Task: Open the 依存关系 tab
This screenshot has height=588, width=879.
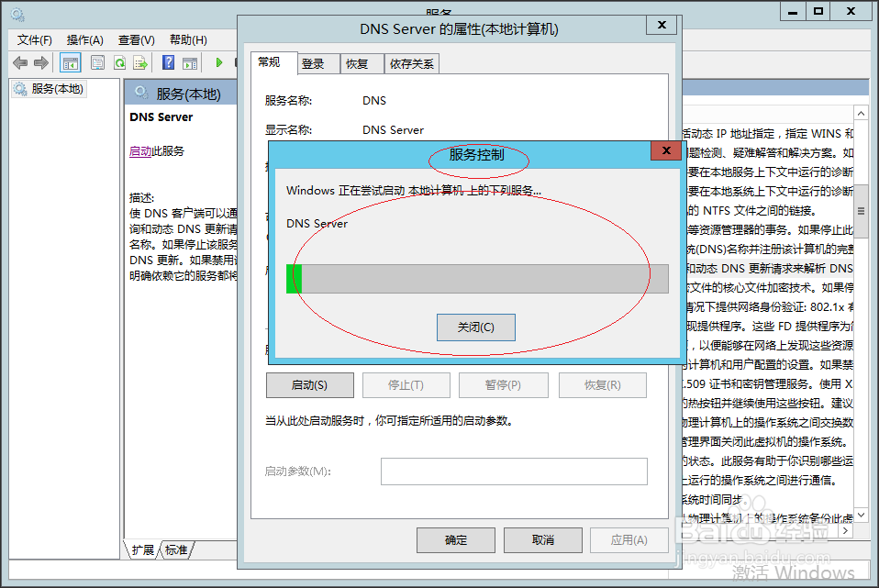Action: [x=412, y=64]
